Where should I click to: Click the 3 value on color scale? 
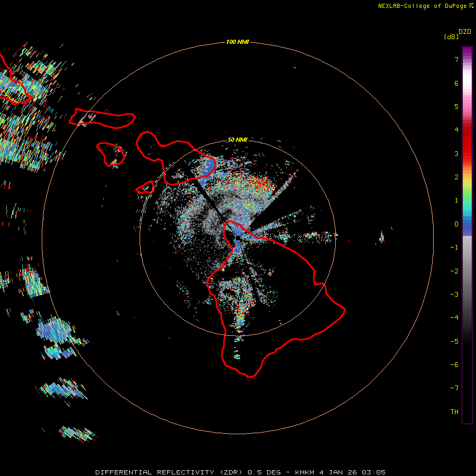point(456,153)
